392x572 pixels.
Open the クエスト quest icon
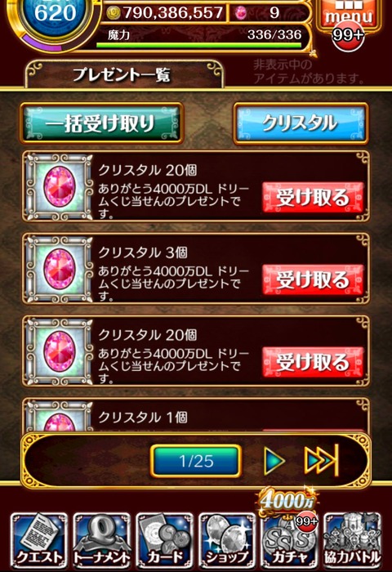(39, 540)
